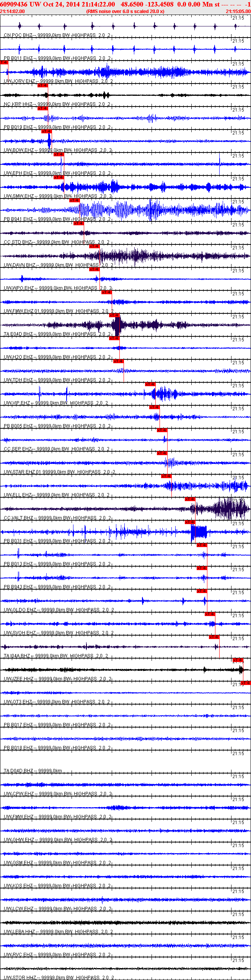
Task: Click the red pick marker on UW.VIP trace
Action: [x=150, y=384]
